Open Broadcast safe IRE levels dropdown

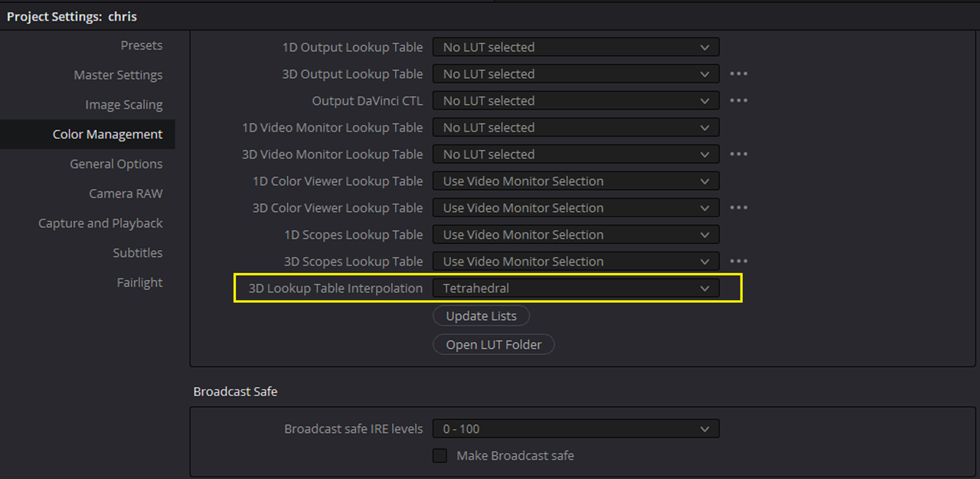pos(576,429)
